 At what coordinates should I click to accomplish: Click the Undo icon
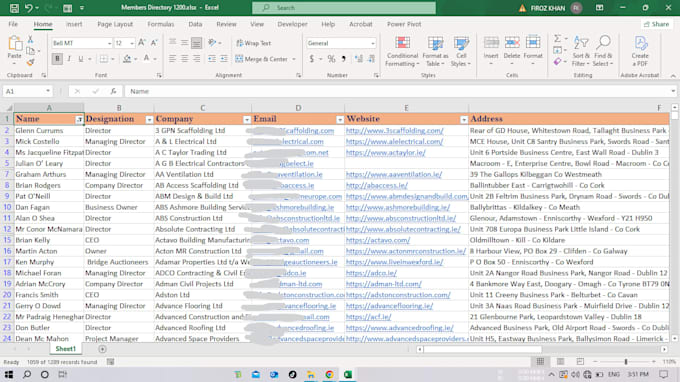[x=29, y=8]
